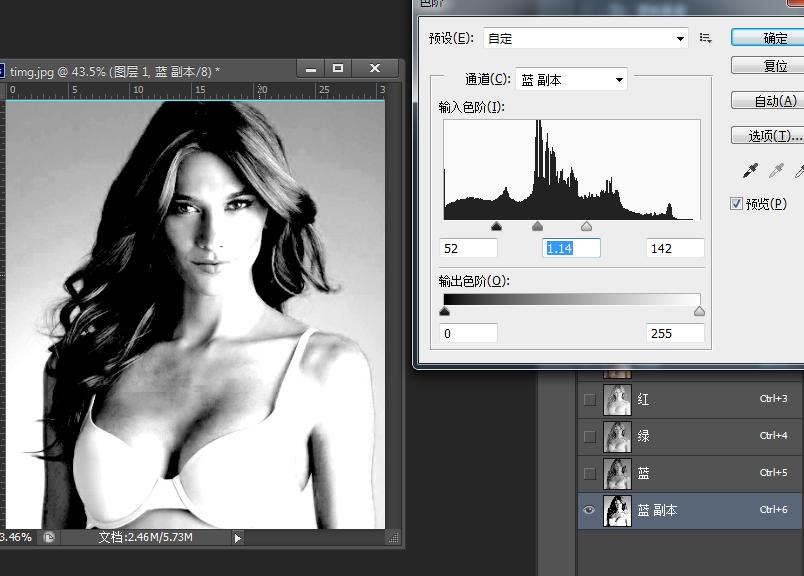Select the white point eyedropper tool
This screenshot has width=804, height=576.
coord(801,170)
